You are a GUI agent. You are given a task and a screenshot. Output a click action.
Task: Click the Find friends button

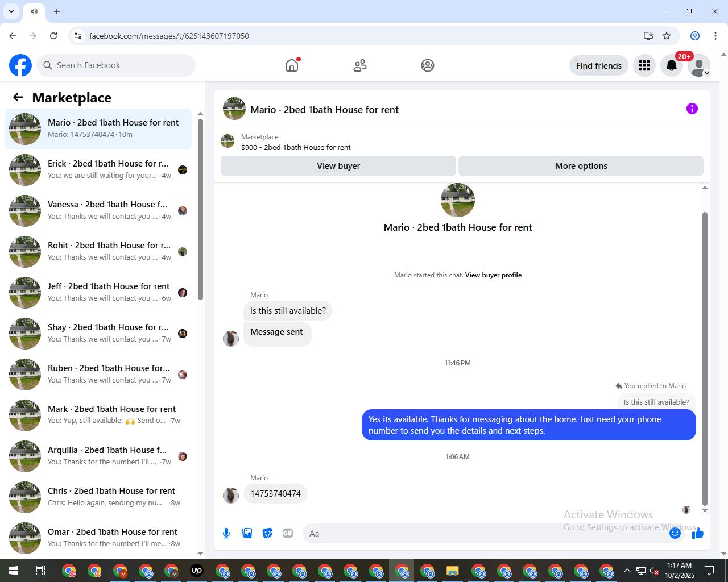(599, 65)
